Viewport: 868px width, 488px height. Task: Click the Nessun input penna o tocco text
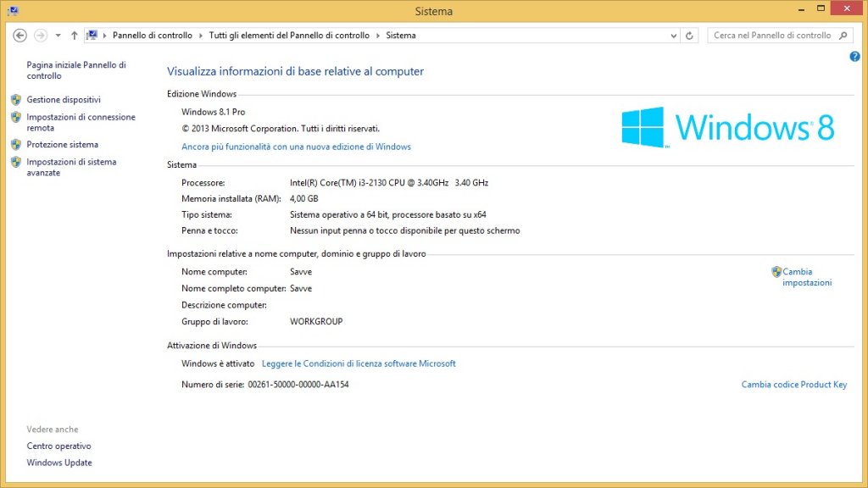pos(404,230)
